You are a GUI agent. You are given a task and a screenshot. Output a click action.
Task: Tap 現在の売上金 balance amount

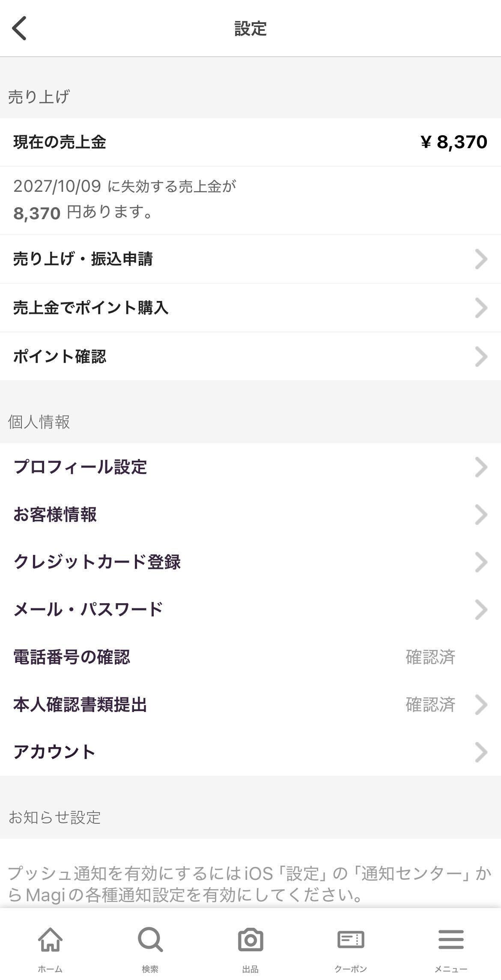pyautogui.click(x=454, y=142)
